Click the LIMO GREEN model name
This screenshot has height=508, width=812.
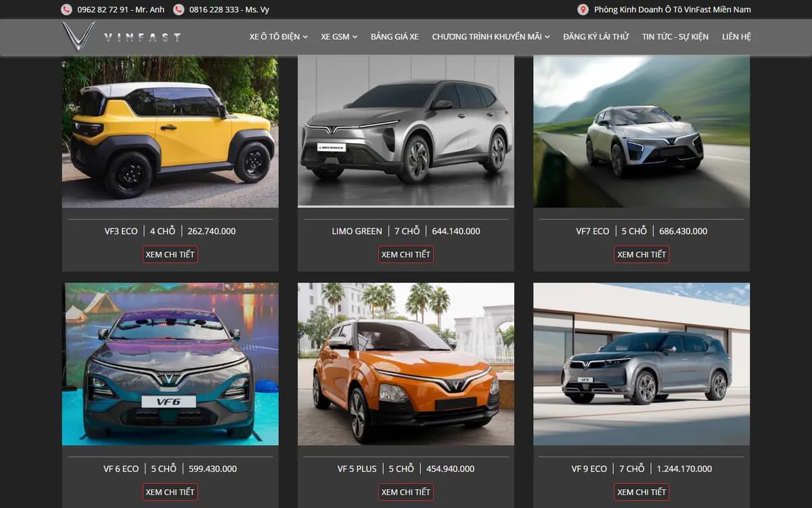click(x=357, y=231)
